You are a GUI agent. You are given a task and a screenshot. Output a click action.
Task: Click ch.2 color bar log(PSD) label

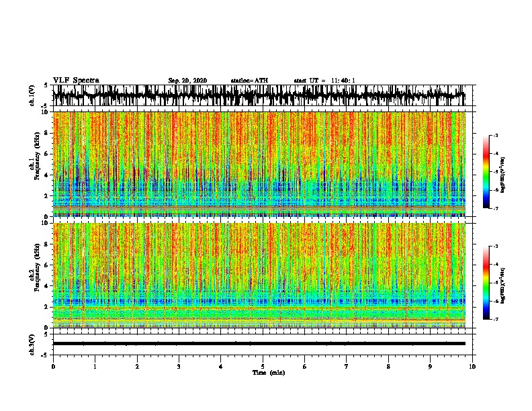[503, 285]
